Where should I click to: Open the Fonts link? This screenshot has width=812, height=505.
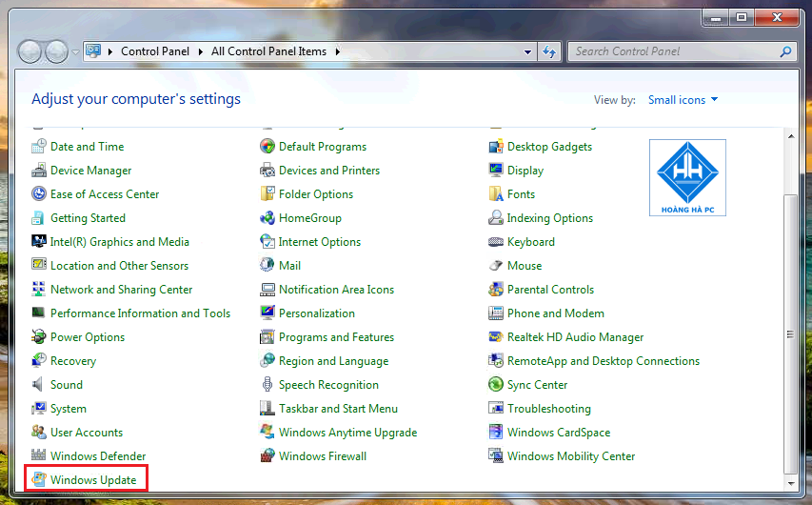coord(521,194)
